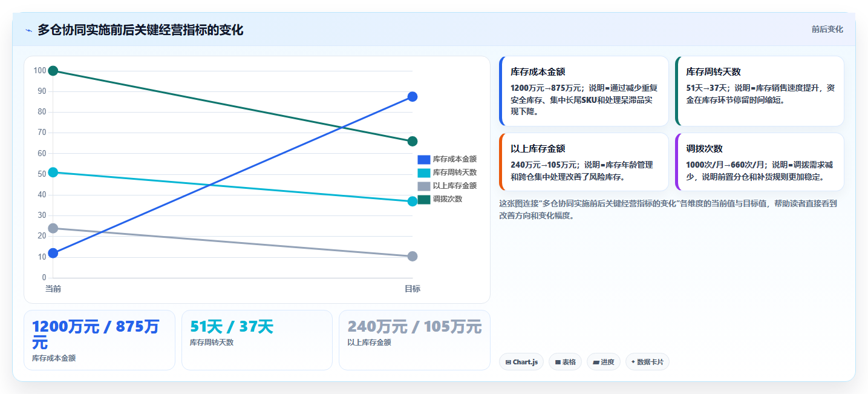Click the green data point at 当前 value 100
868x394 pixels.
[x=53, y=71]
